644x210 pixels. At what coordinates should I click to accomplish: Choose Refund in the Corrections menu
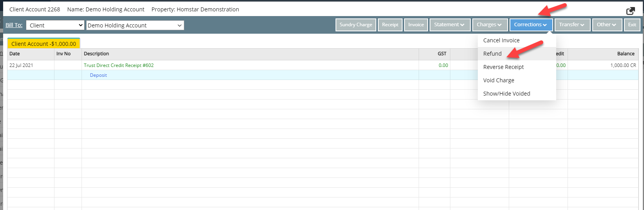(492, 54)
